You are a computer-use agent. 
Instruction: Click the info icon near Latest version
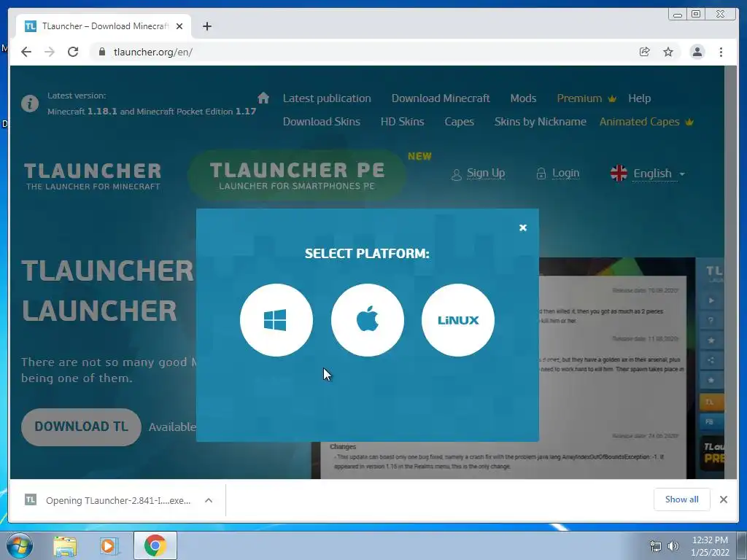point(29,104)
